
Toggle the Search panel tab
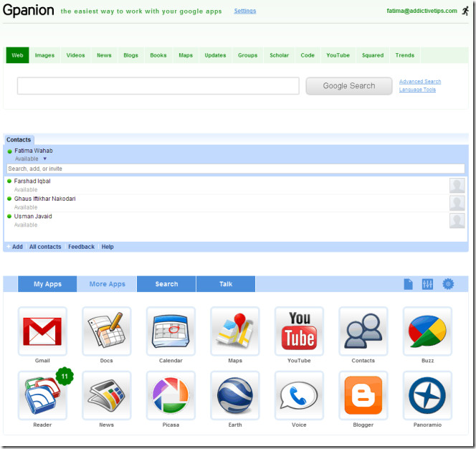coord(166,284)
